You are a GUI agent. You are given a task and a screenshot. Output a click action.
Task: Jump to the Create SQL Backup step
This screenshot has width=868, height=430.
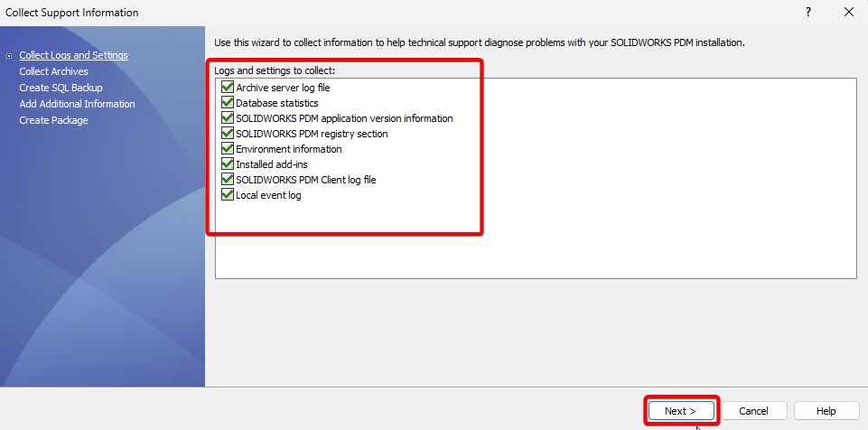pyautogui.click(x=61, y=88)
